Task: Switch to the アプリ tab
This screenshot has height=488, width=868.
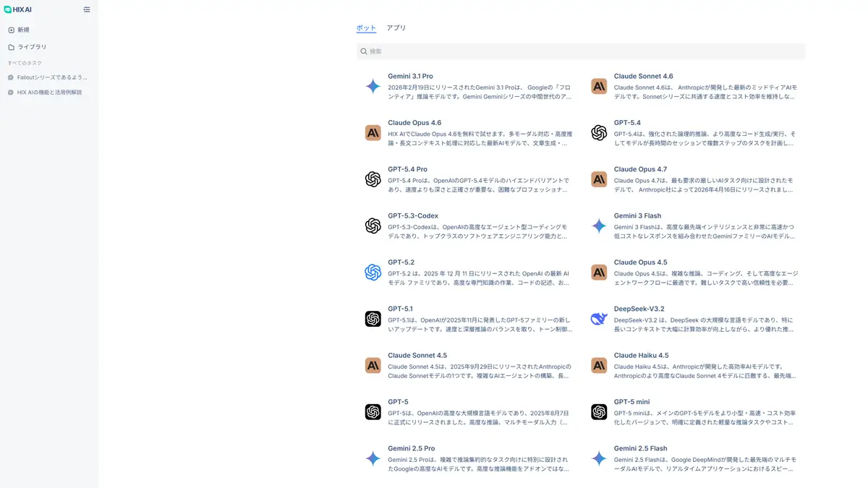Action: pyautogui.click(x=397, y=28)
